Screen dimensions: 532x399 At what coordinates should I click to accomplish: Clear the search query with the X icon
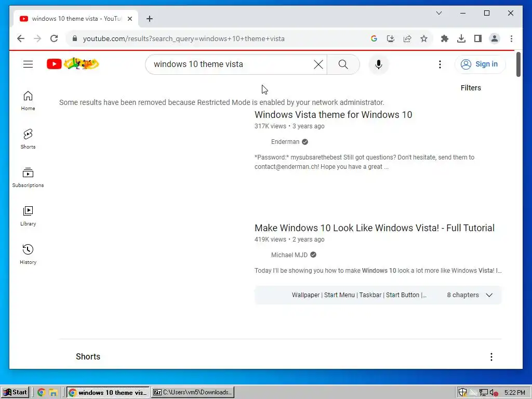[x=318, y=64]
